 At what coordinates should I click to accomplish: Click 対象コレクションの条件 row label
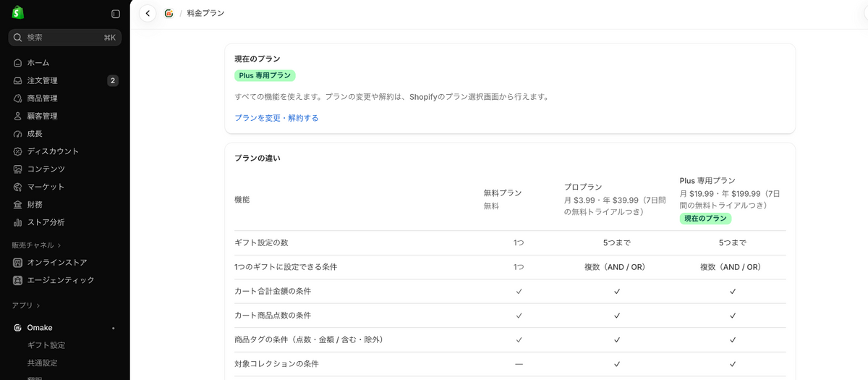276,364
